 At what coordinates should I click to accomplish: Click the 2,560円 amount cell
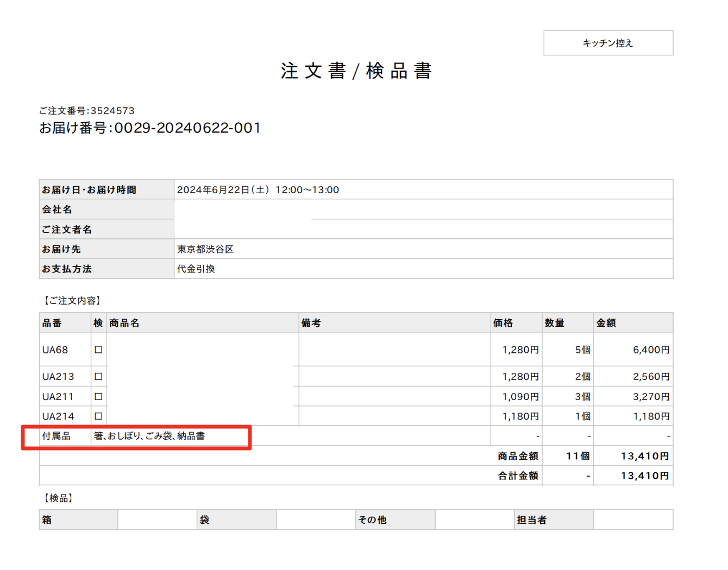pos(633,376)
